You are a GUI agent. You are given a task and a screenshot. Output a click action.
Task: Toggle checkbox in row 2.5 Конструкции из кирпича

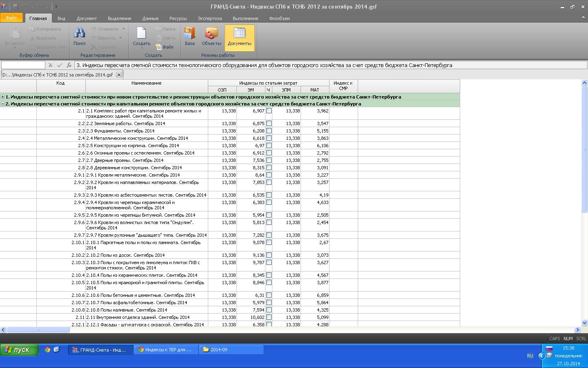click(x=269, y=146)
